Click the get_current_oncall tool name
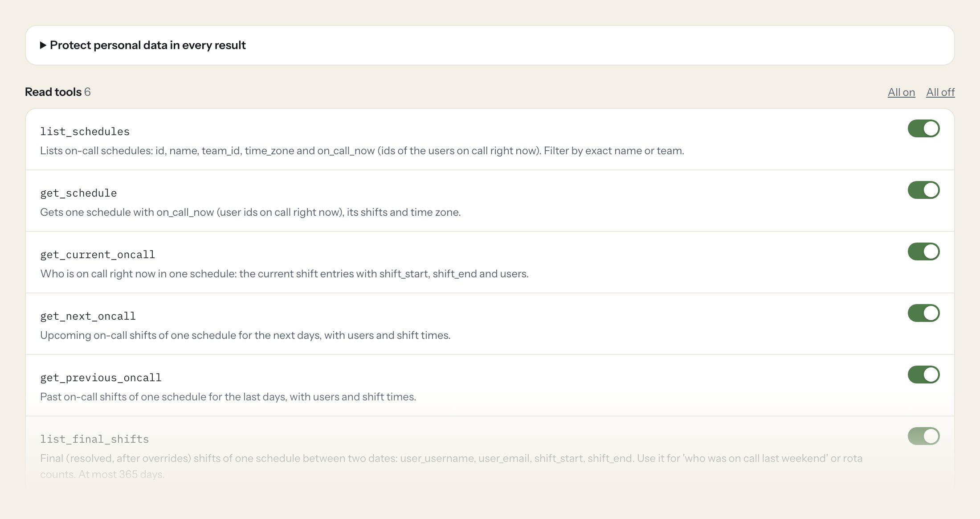The height and width of the screenshot is (519, 980). [x=98, y=255]
